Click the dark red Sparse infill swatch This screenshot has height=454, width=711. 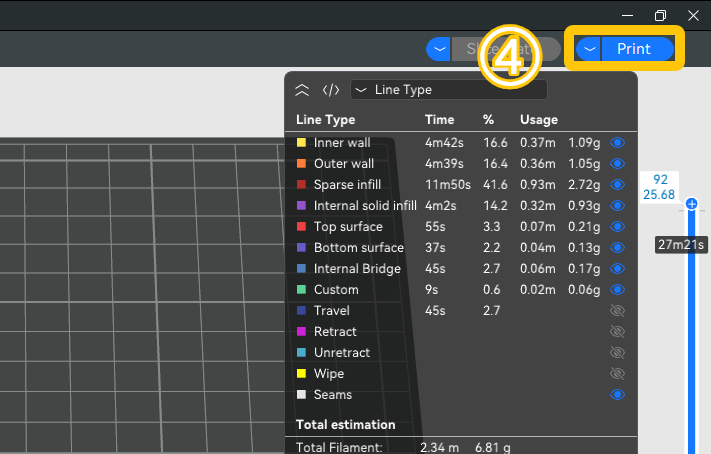[x=301, y=185]
